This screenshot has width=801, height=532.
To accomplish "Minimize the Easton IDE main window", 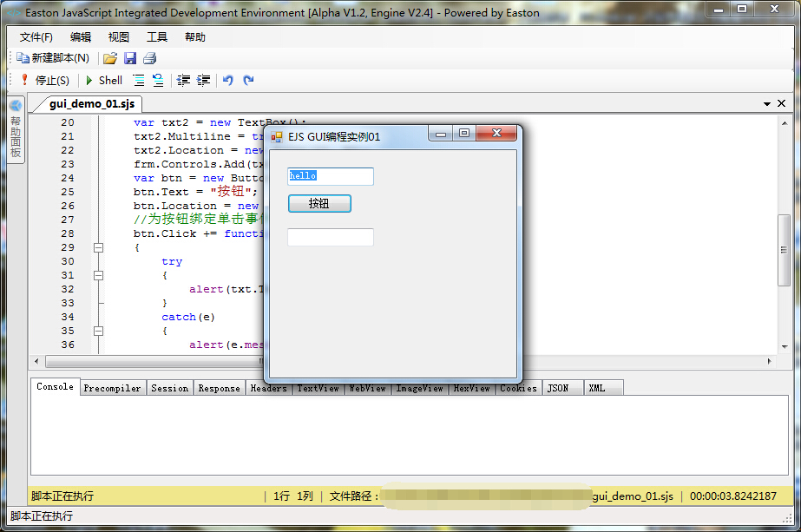I will 719,10.
